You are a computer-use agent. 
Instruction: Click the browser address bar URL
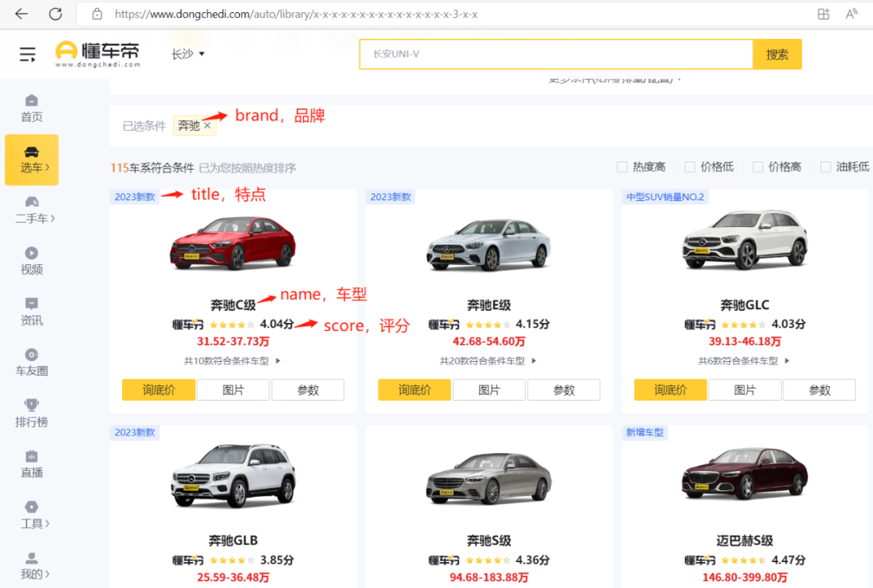point(296,14)
